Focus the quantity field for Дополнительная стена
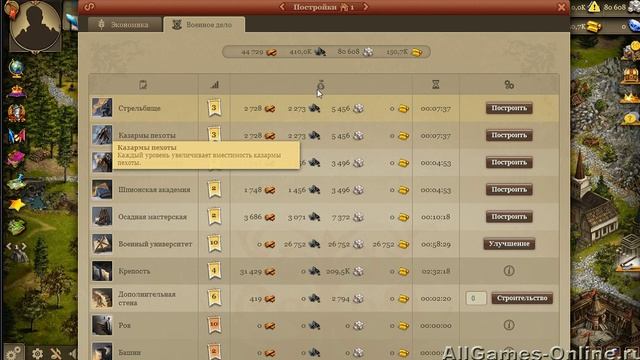Screen dimensions: 640x360 [x=476, y=298]
